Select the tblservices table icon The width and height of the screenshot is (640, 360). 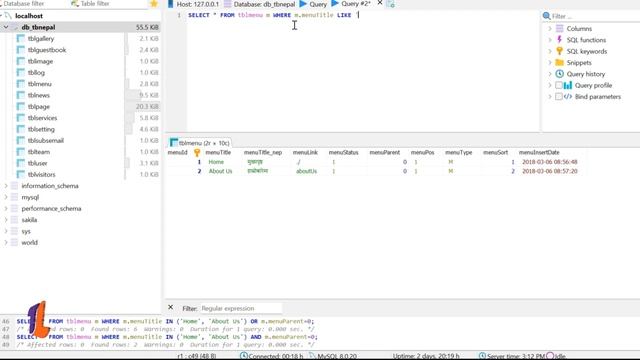point(20,118)
